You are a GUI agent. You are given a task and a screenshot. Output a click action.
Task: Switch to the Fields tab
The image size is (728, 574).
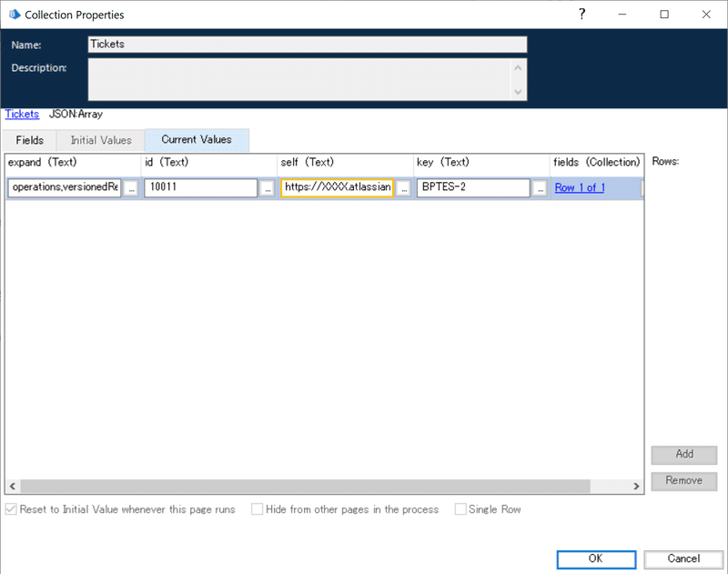[x=30, y=140]
